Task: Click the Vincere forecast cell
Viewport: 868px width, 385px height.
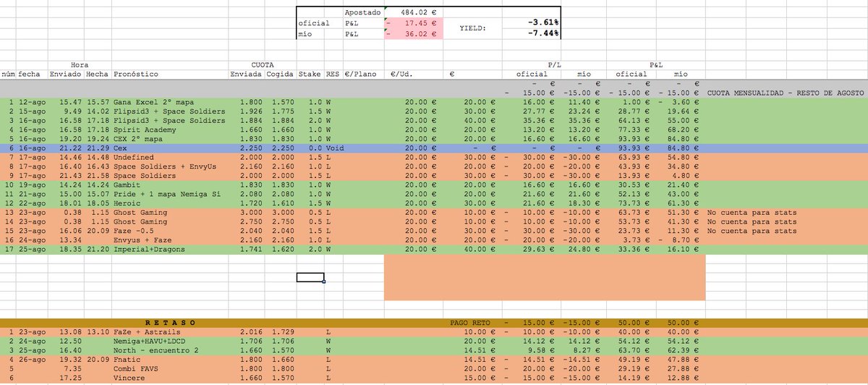Action: tap(130, 377)
